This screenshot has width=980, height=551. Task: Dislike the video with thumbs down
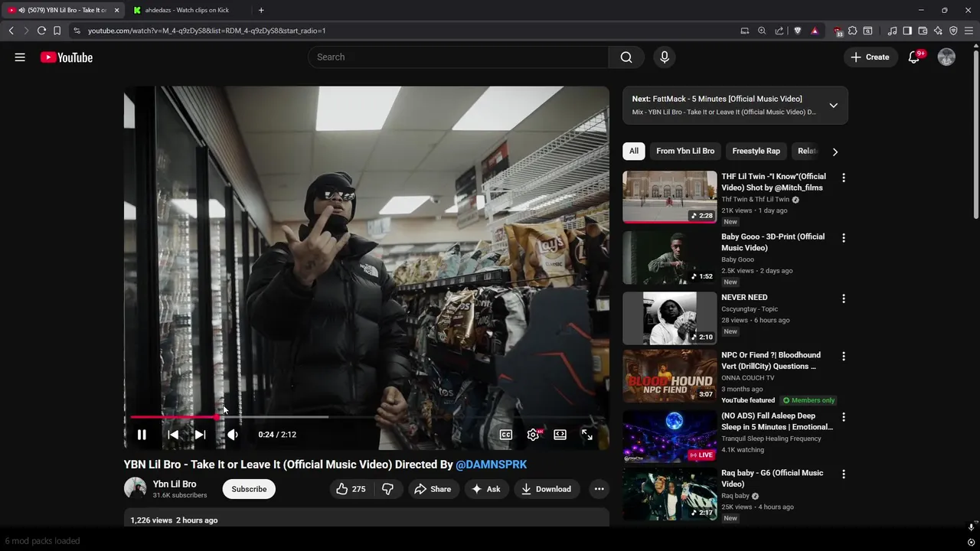pyautogui.click(x=388, y=489)
